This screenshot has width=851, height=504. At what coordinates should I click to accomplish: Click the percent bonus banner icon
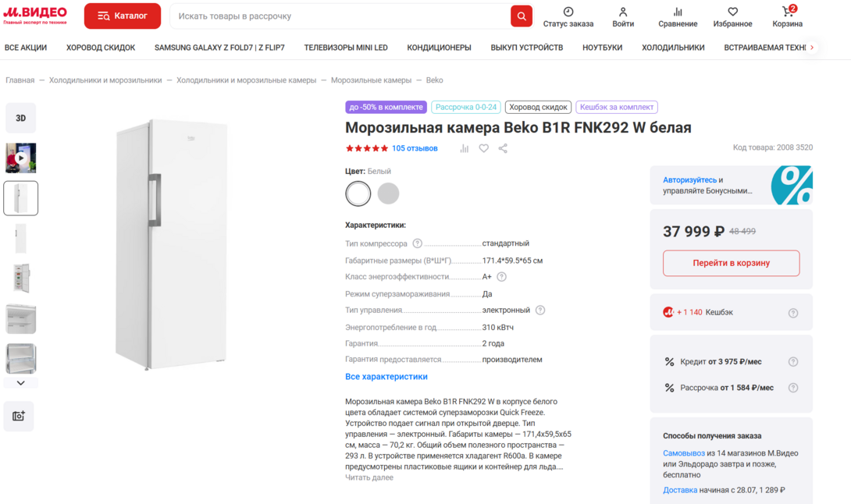click(x=792, y=185)
